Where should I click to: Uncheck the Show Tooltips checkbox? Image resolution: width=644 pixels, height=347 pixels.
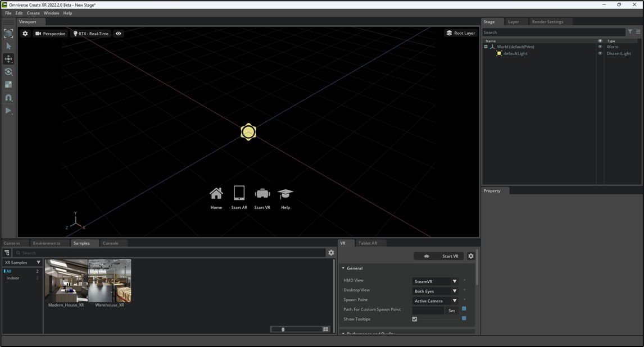(x=414, y=319)
